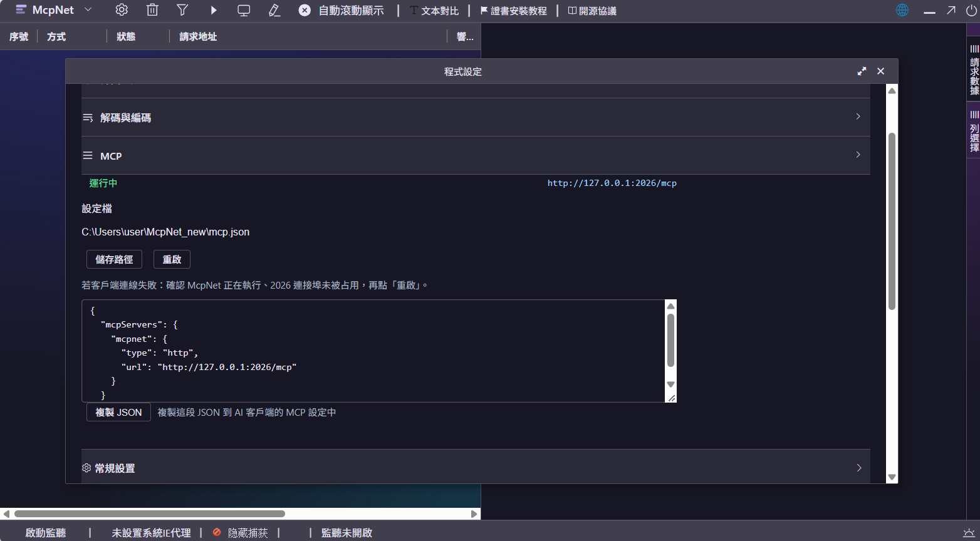
Task: Open certificate install tutorial (證書安裝教程)
Action: 513,11
